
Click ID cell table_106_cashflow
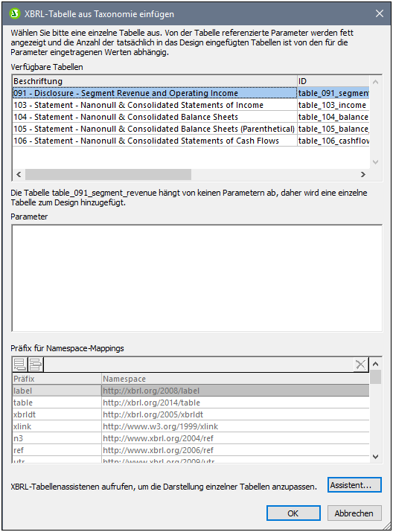click(333, 141)
